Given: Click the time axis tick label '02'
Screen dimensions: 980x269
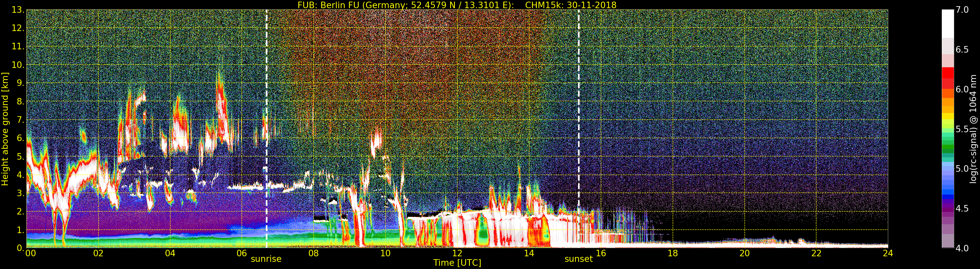Looking at the screenshot, I should tap(98, 253).
